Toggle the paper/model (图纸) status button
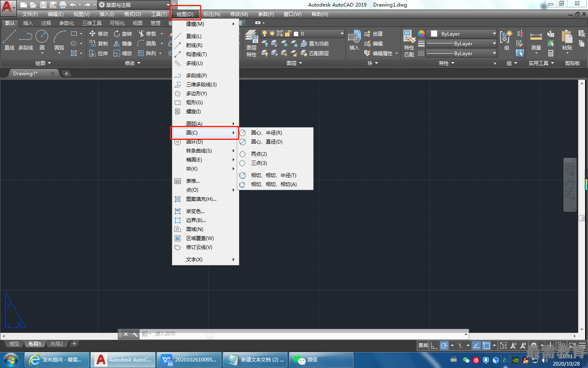The image size is (588, 368). tap(423, 345)
